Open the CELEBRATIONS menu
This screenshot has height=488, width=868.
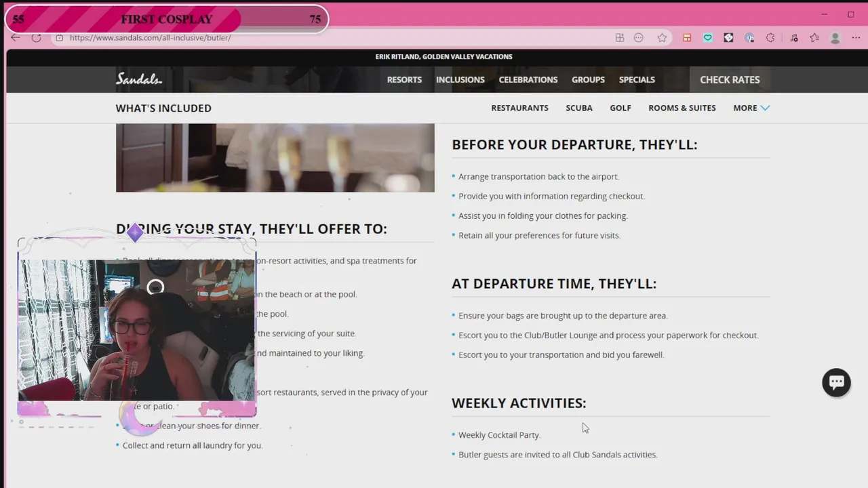pos(528,79)
